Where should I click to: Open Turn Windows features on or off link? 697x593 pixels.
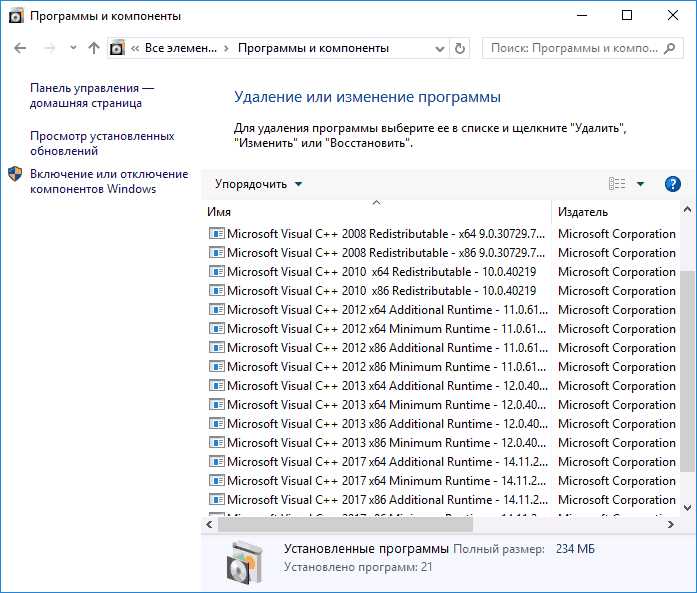(x=109, y=181)
